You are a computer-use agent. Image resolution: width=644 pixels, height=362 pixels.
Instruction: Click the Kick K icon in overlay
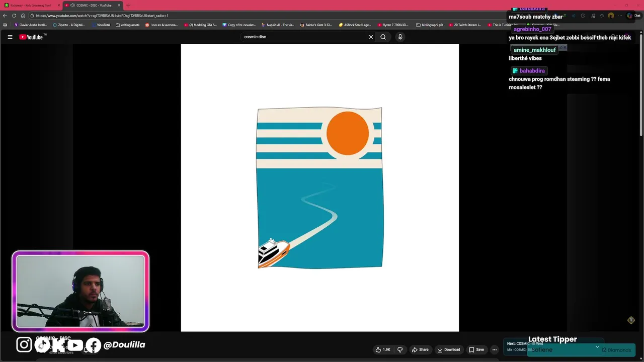pyautogui.click(x=58, y=345)
